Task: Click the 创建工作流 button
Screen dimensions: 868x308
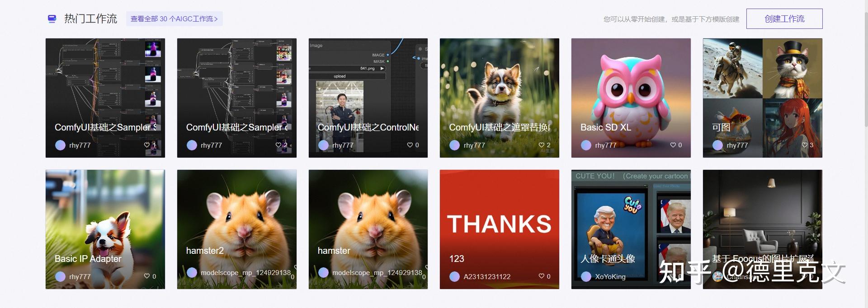Action: [784, 19]
